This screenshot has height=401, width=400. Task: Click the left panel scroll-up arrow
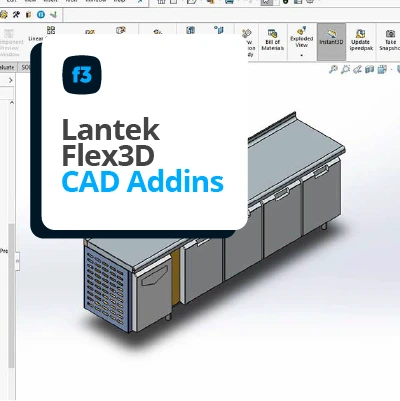tap(12, 103)
